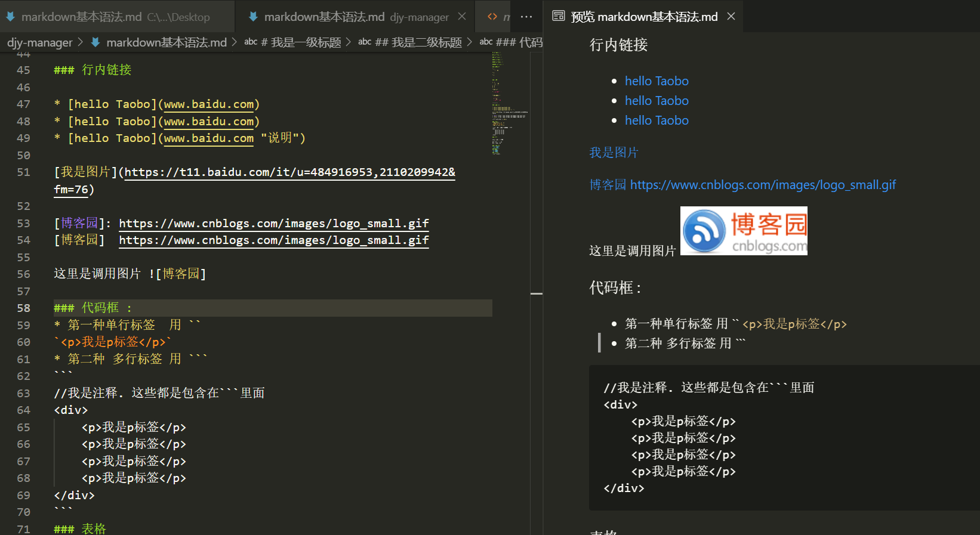Click the "</div>" line in preview code block
This screenshot has height=535, width=980.
click(624, 488)
